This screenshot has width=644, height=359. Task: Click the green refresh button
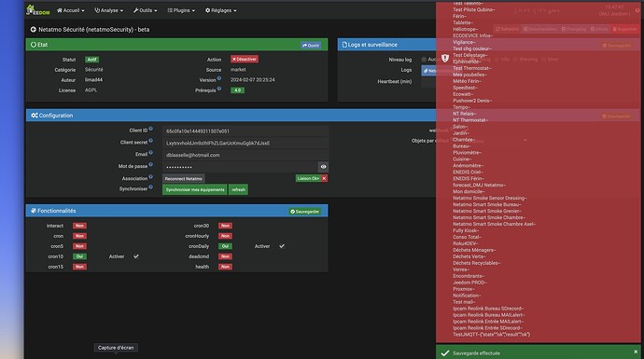coord(238,189)
